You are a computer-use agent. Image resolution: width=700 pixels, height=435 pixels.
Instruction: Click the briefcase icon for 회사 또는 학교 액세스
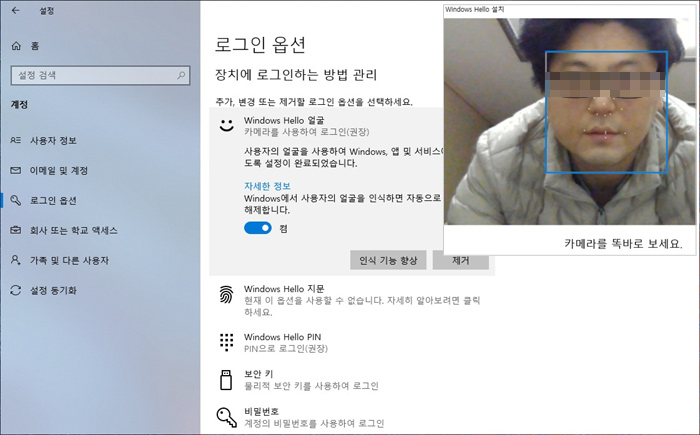16,230
